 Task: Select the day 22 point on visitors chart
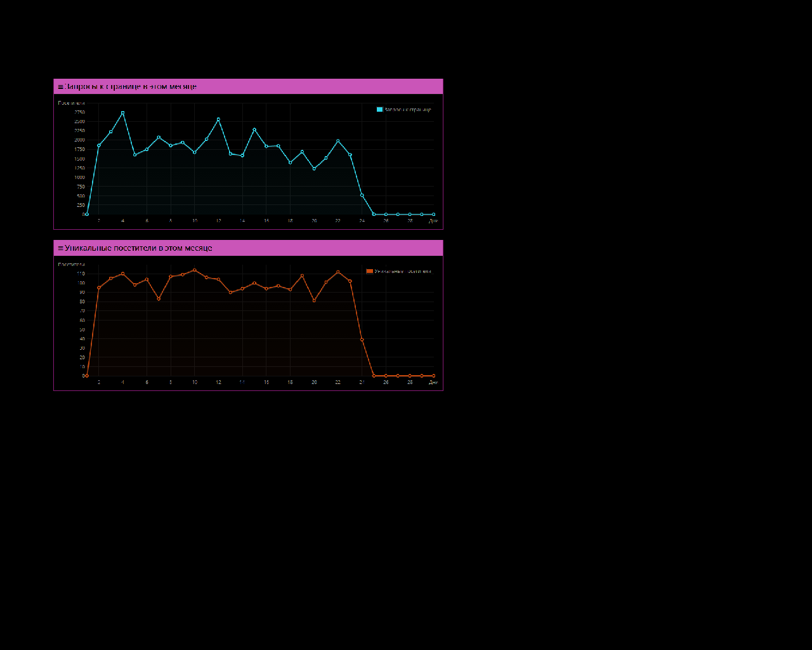(x=338, y=272)
